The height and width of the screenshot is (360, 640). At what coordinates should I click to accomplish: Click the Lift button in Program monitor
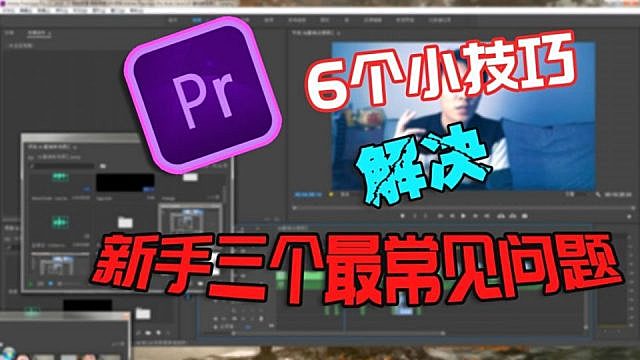click(x=501, y=216)
